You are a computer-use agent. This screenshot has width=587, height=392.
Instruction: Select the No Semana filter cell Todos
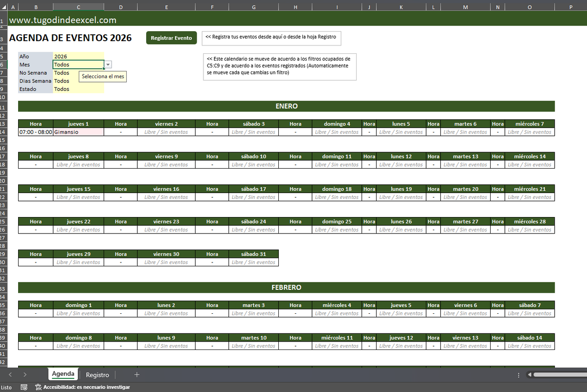pos(78,73)
